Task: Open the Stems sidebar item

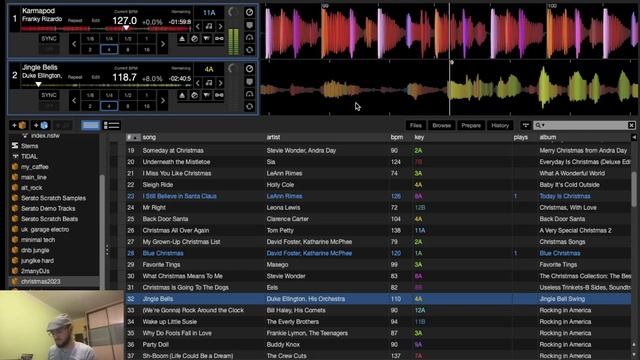Action: point(29,146)
